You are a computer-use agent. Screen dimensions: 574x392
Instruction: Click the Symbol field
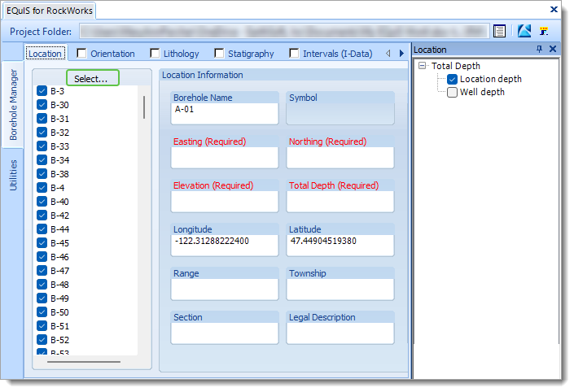tap(340, 113)
